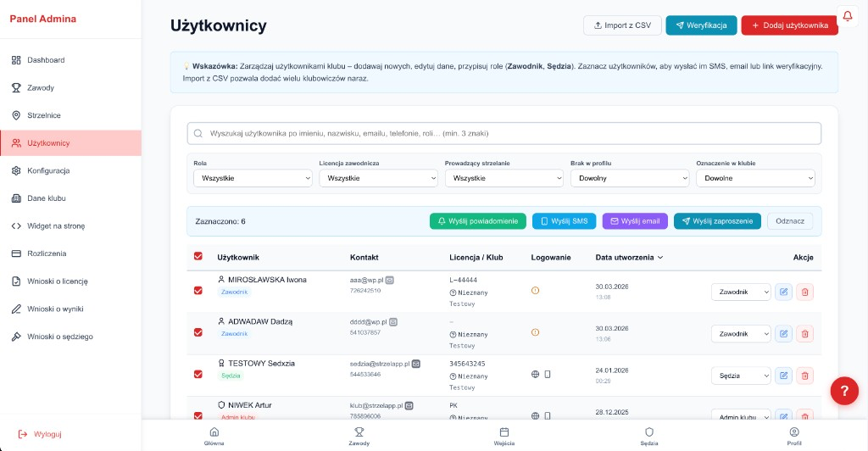Click the red help question mark button

click(x=844, y=391)
